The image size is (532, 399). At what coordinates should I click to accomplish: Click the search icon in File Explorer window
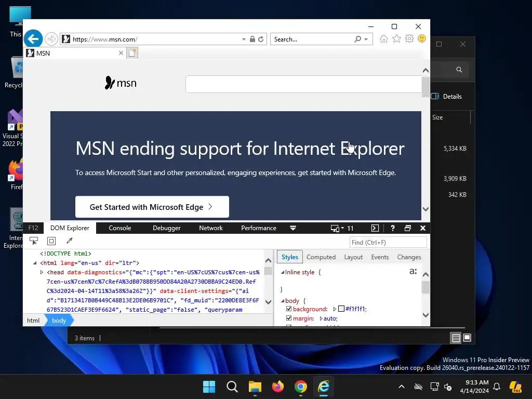459,70
